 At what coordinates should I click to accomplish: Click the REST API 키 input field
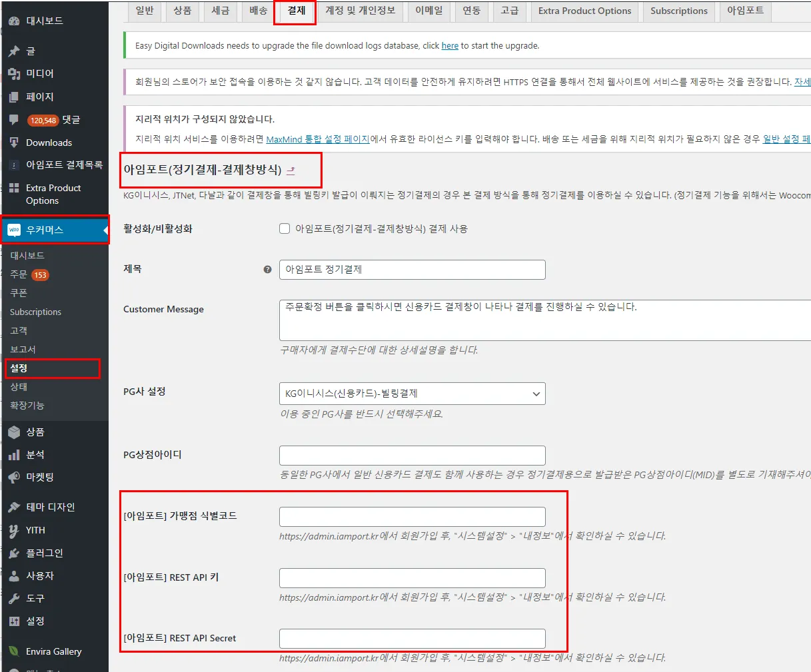pos(412,578)
